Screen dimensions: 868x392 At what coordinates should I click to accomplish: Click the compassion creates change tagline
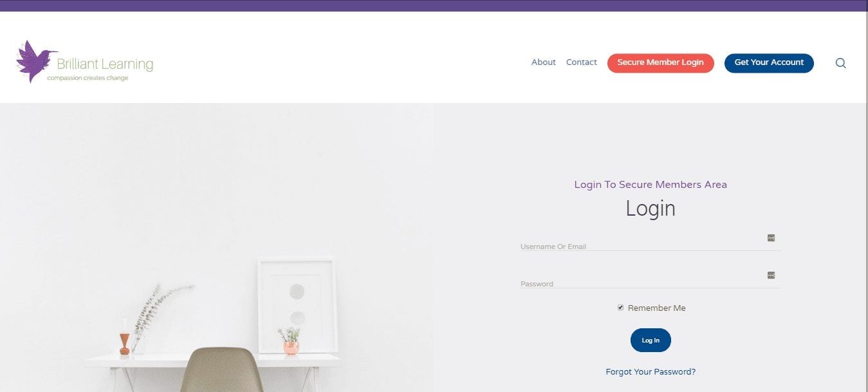[88, 79]
